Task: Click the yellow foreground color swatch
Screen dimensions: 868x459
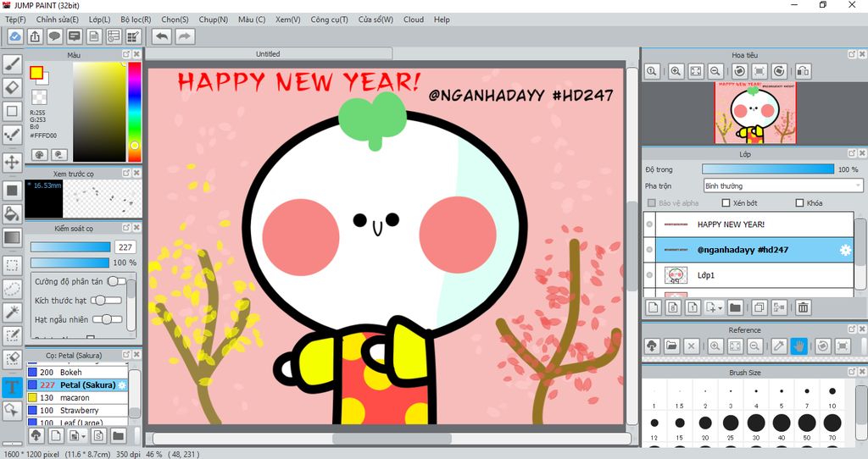Action: (x=36, y=73)
